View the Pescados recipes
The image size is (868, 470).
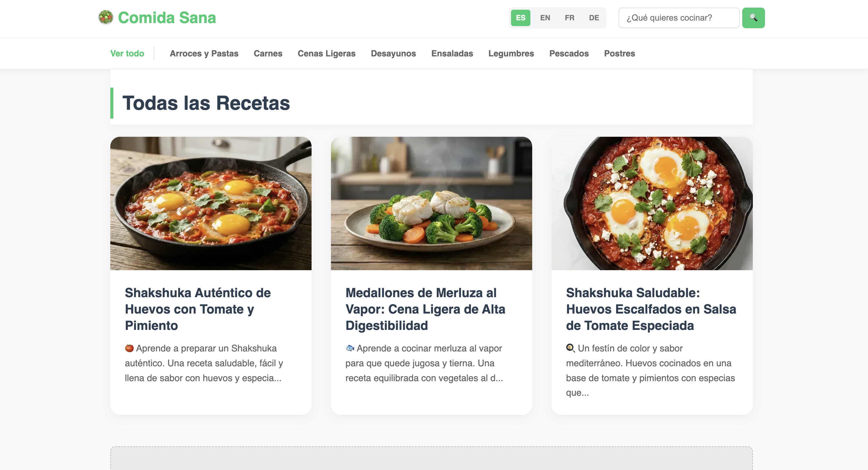(569, 53)
